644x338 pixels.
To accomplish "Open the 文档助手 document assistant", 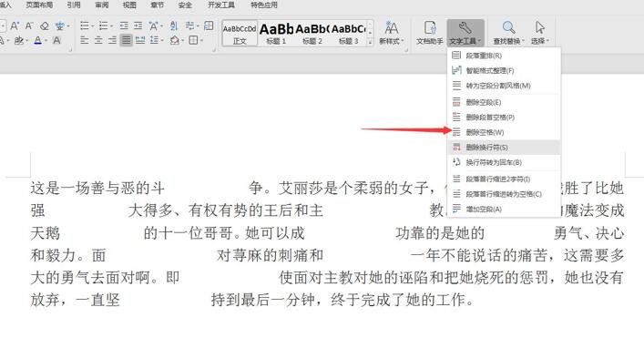I will 430,33.
